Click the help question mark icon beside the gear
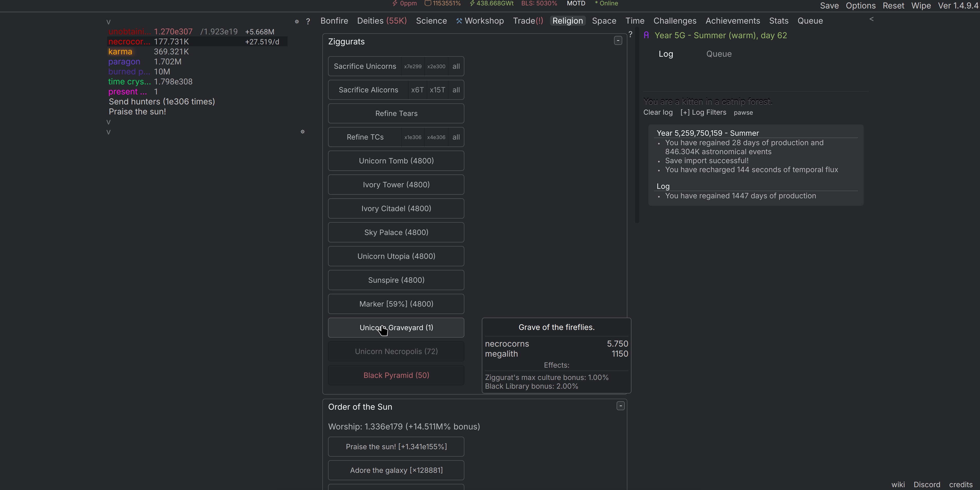The image size is (980, 490). (x=308, y=22)
